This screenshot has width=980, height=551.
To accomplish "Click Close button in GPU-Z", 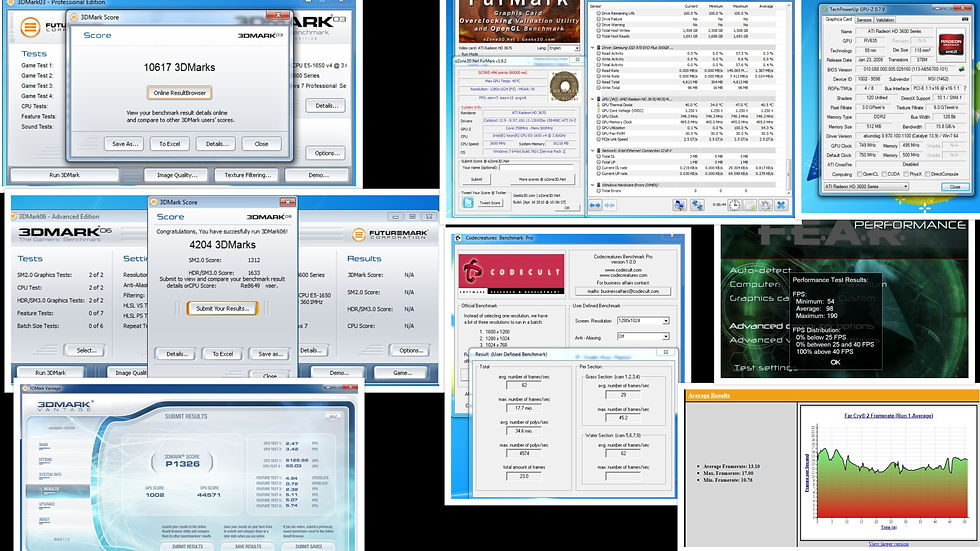I will (x=954, y=187).
